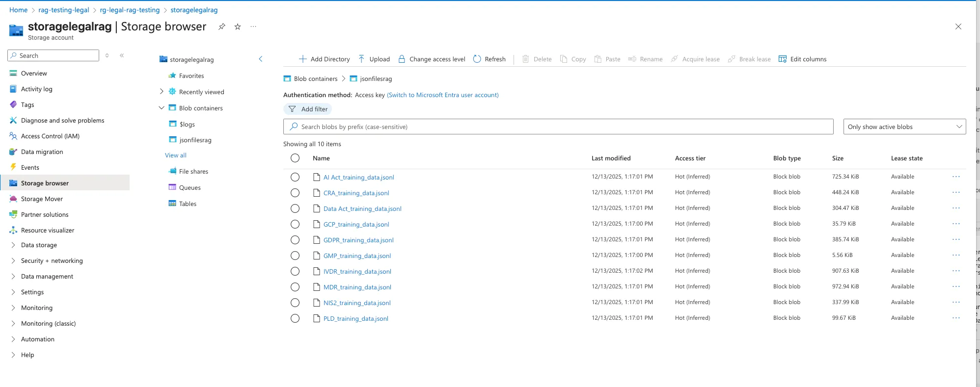
Task: Click the Upload arrow icon
Action: point(361,59)
